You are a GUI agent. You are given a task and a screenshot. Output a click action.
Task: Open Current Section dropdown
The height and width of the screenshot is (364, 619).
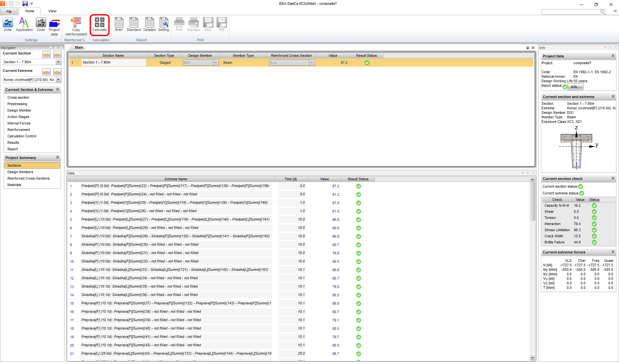coord(58,62)
